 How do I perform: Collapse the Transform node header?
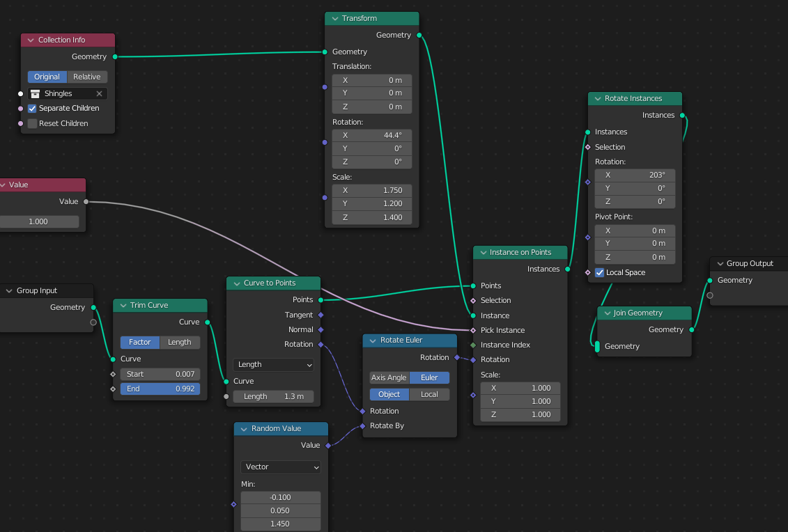pos(333,18)
